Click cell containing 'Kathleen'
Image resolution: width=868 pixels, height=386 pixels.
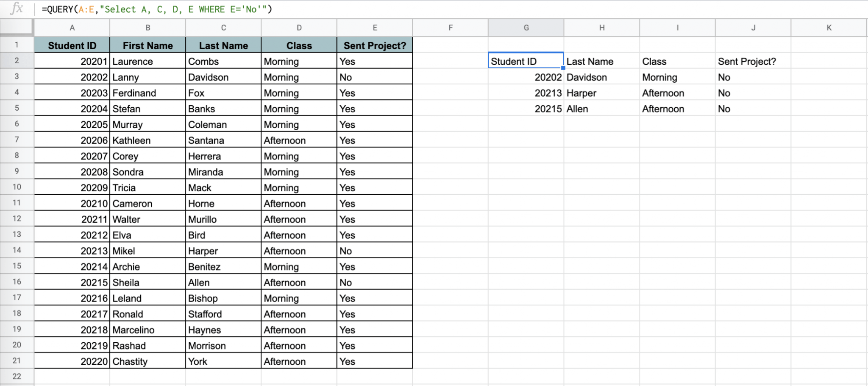pyautogui.click(x=147, y=140)
